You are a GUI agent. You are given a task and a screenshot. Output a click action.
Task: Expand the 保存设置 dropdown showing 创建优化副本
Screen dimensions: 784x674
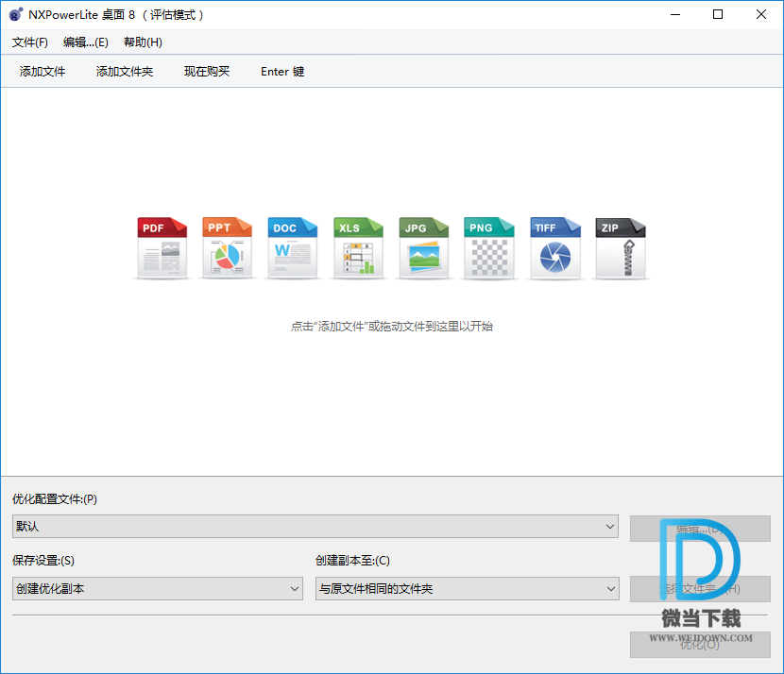point(158,588)
